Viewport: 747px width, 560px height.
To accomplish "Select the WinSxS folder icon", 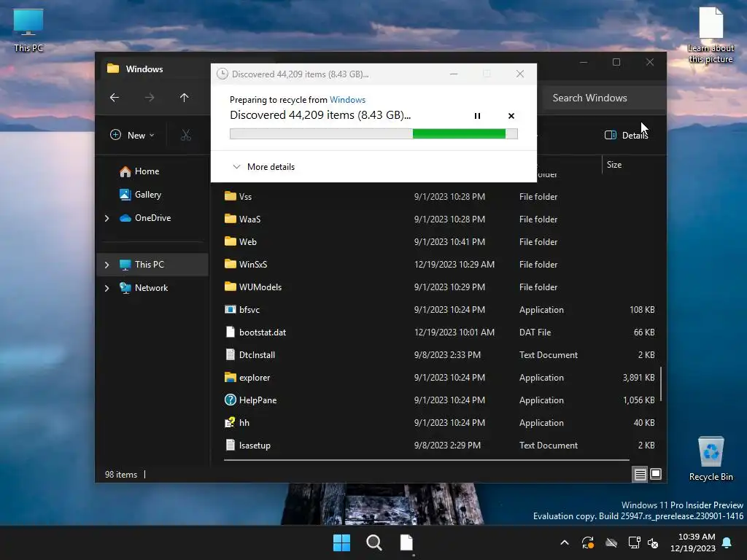I will pos(231,264).
